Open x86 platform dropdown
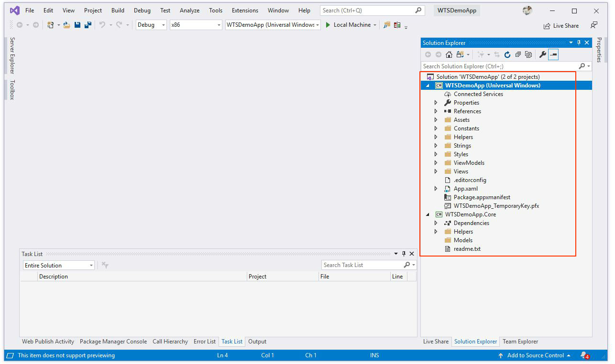615x364 pixels. click(x=196, y=25)
